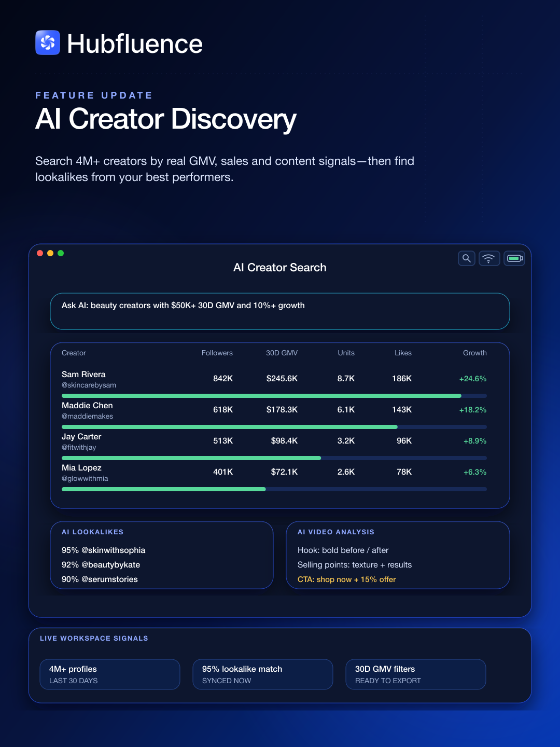Click Jay Carter's green progress bar

tap(191, 458)
